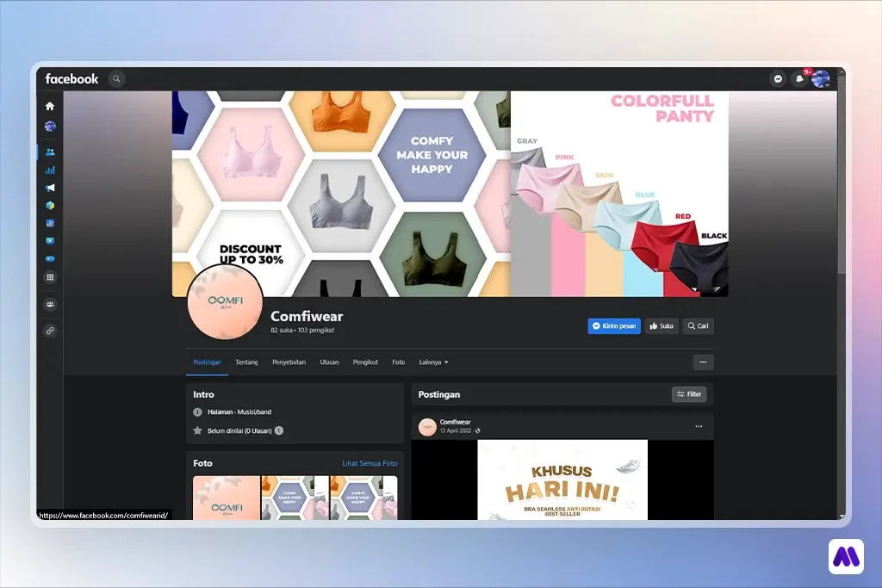Viewport: 882px width, 588px height.
Task: Click the Lihat Semua Foto link
Action: click(x=370, y=463)
